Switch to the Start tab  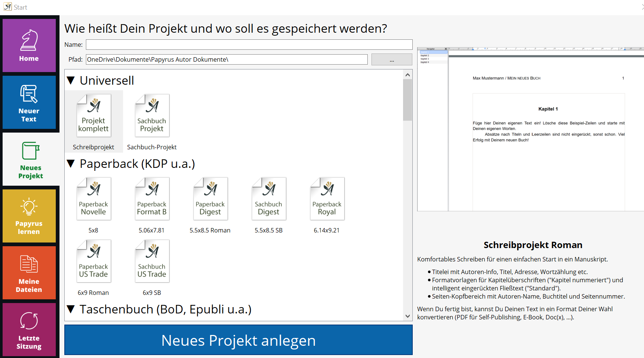click(x=20, y=7)
